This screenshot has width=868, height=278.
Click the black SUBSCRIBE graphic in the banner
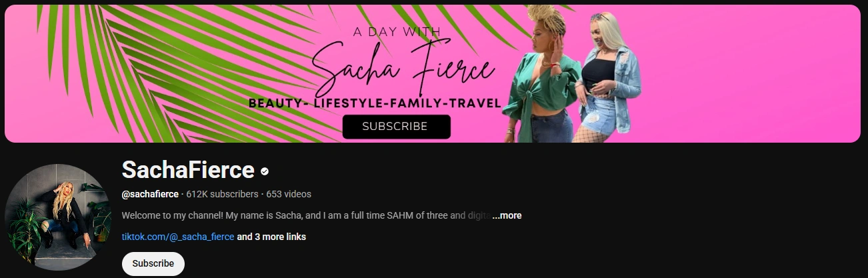396,126
